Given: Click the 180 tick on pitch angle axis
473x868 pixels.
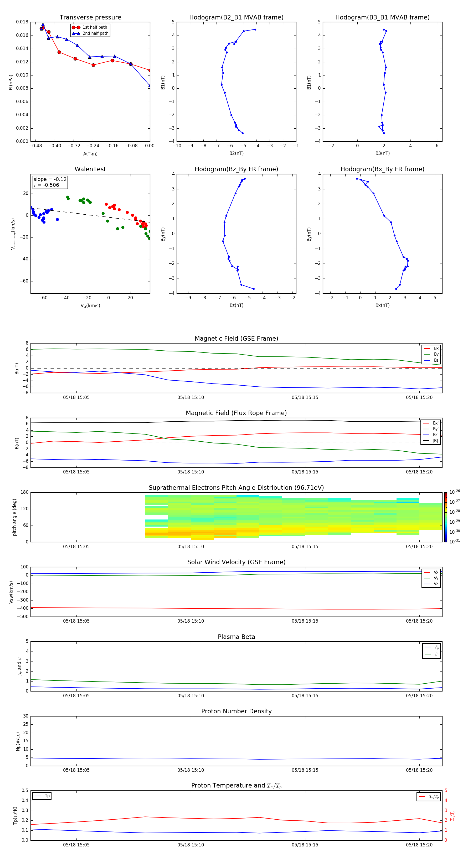Looking at the screenshot, I should click(x=25, y=492).
